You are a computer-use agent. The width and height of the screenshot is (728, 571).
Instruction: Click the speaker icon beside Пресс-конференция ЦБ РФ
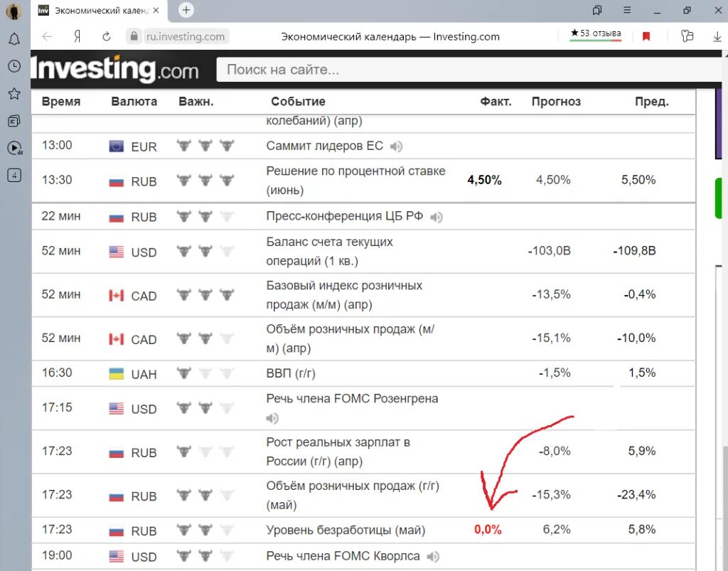tap(437, 217)
